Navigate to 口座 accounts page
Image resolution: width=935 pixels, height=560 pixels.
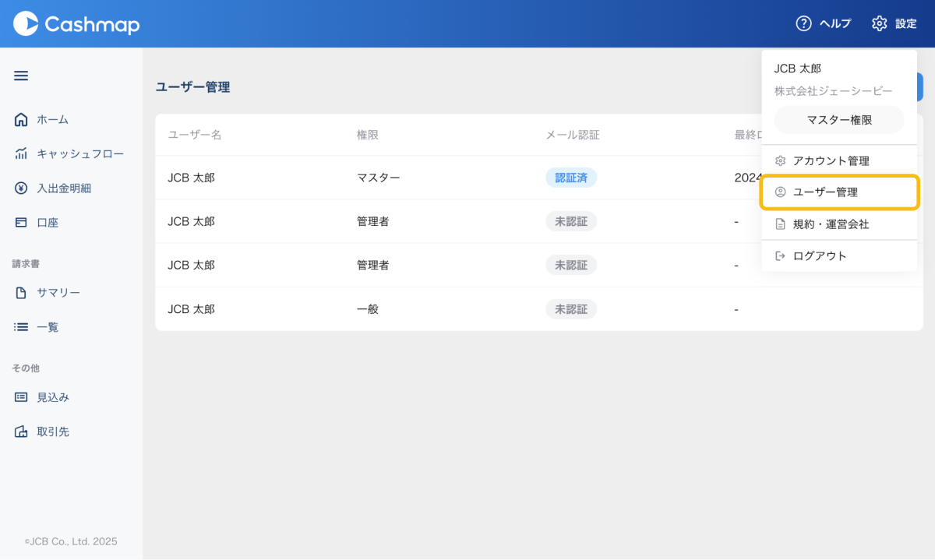point(47,223)
